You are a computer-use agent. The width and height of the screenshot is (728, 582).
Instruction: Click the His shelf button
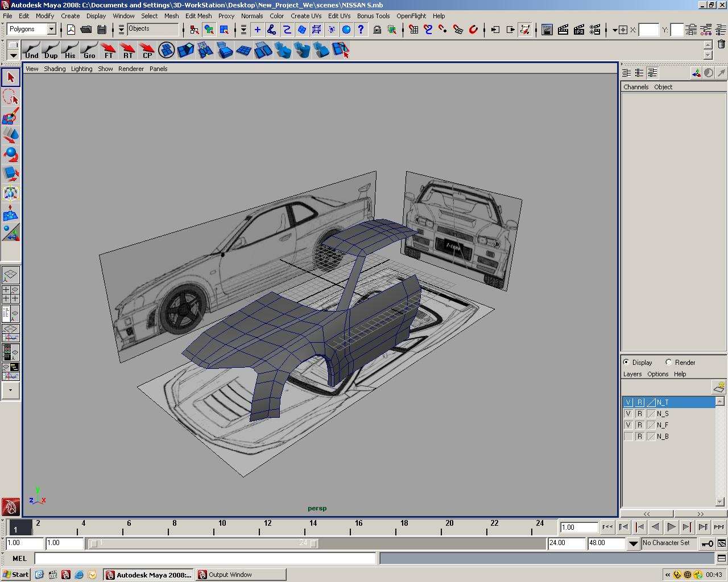(70, 51)
